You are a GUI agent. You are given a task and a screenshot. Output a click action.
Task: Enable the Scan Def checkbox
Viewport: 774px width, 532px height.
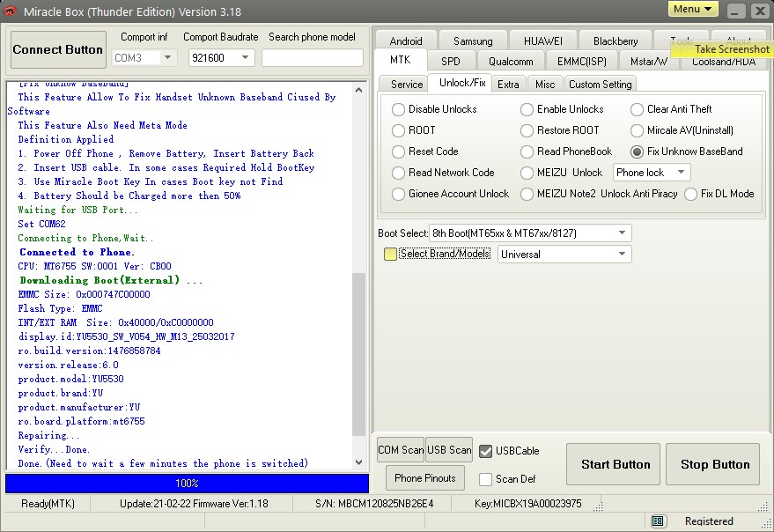pos(486,479)
